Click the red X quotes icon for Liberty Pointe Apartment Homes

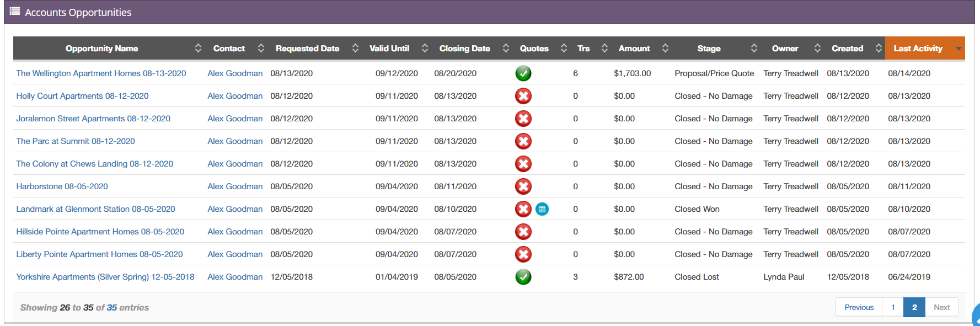[523, 254]
